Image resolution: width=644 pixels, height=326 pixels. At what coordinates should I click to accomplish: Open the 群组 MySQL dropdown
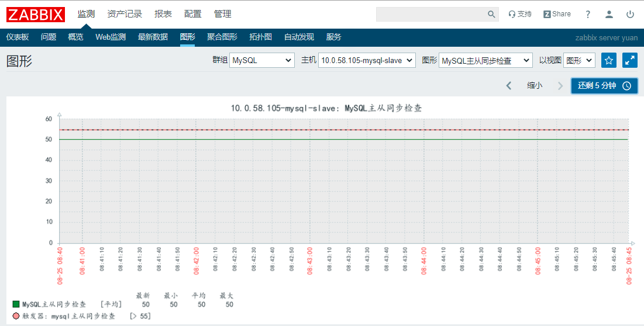click(x=262, y=60)
